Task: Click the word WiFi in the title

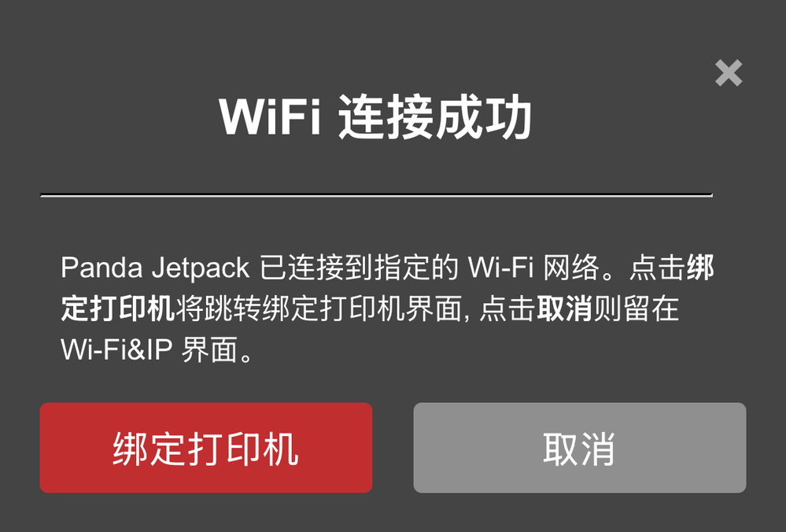Action: tap(270, 118)
